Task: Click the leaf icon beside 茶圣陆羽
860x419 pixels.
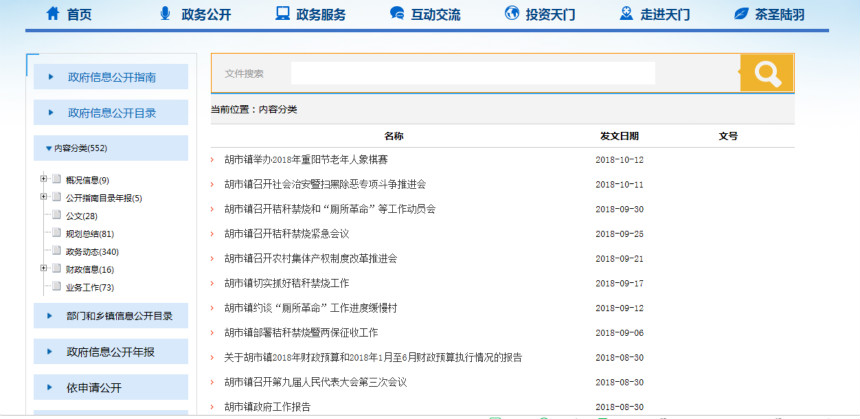Action: 741,14
